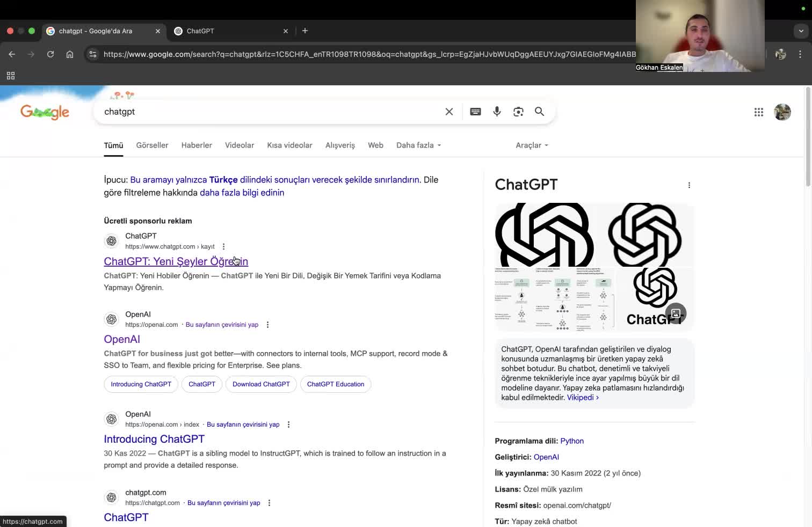Open site information icon in address bar

(93, 54)
